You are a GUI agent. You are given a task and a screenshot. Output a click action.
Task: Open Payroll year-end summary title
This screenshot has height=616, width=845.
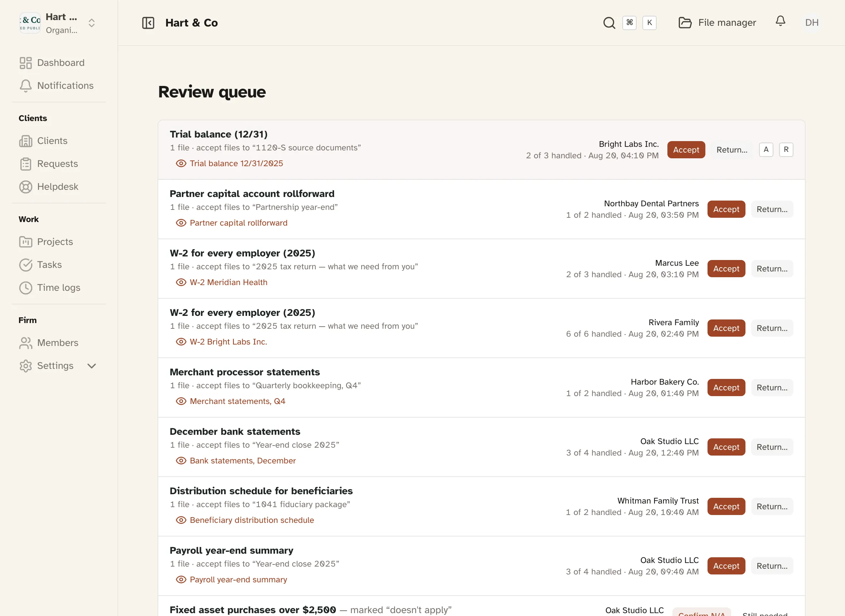tap(231, 550)
